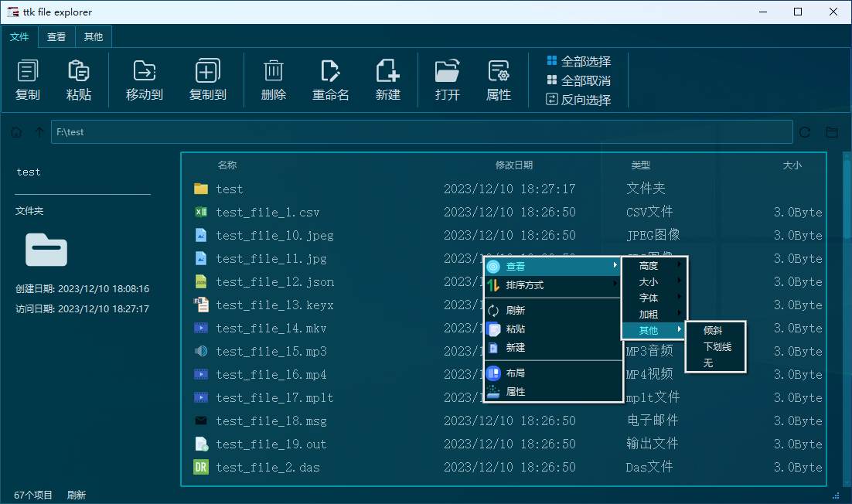The width and height of the screenshot is (852, 504).
Task: Click the Move to (移动到) icon
Action: click(145, 71)
